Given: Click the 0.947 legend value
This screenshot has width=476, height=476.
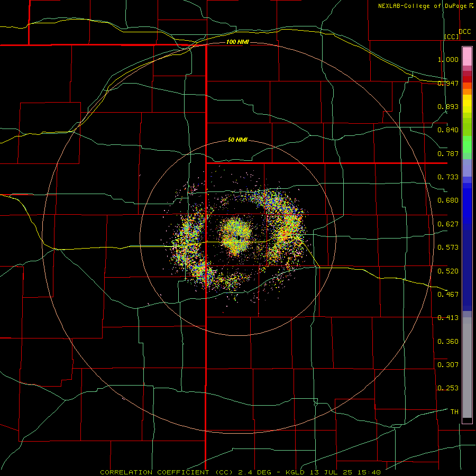Looking at the screenshot, I should click(448, 83).
